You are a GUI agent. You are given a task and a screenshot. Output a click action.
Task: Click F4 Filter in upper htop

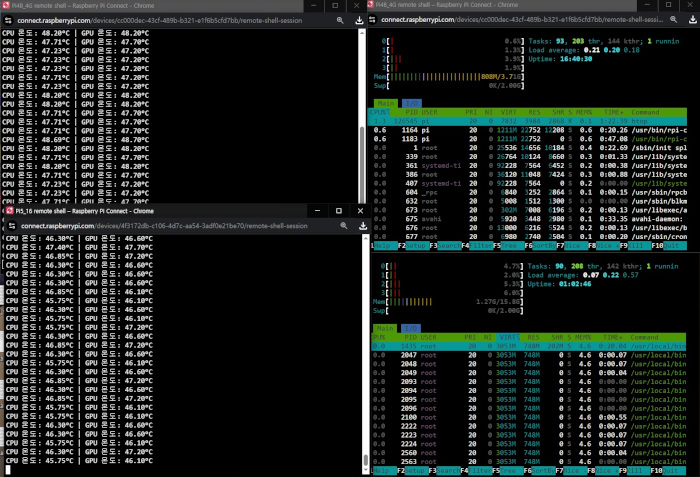(477, 246)
